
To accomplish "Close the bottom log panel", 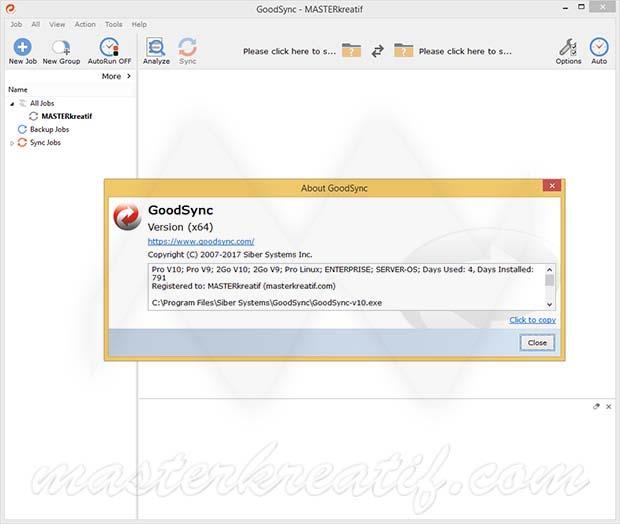I will click(x=609, y=406).
